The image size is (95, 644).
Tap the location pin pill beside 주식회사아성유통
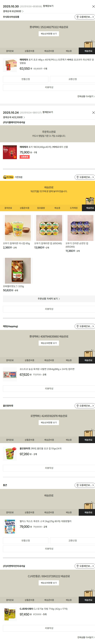(85, 17)
